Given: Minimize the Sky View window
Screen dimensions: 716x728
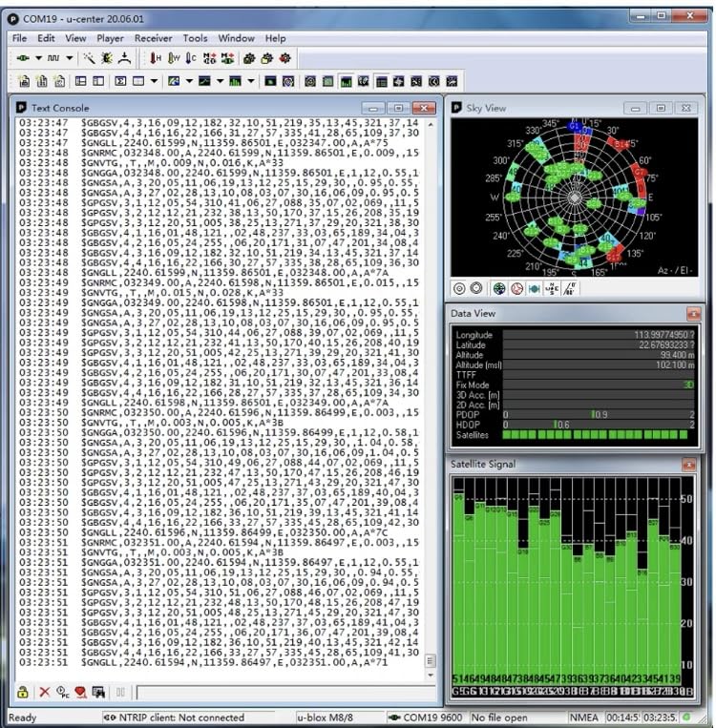Looking at the screenshot, I should 636,108.
